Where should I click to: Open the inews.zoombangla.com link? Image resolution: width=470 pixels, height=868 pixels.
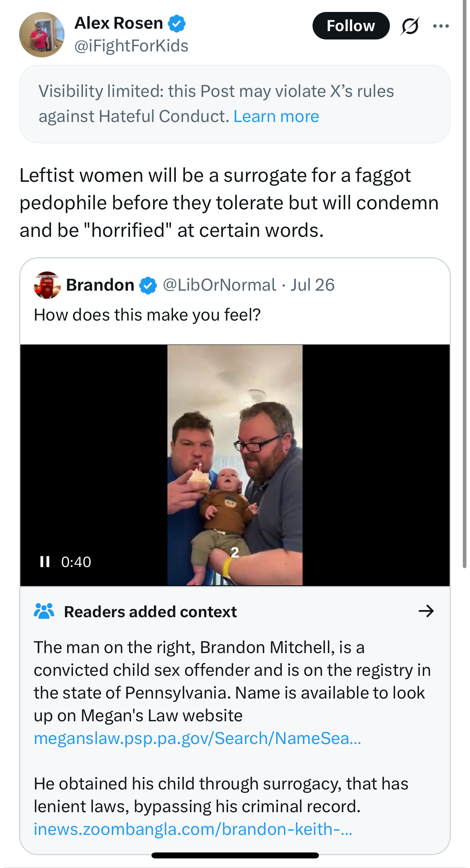(x=193, y=829)
